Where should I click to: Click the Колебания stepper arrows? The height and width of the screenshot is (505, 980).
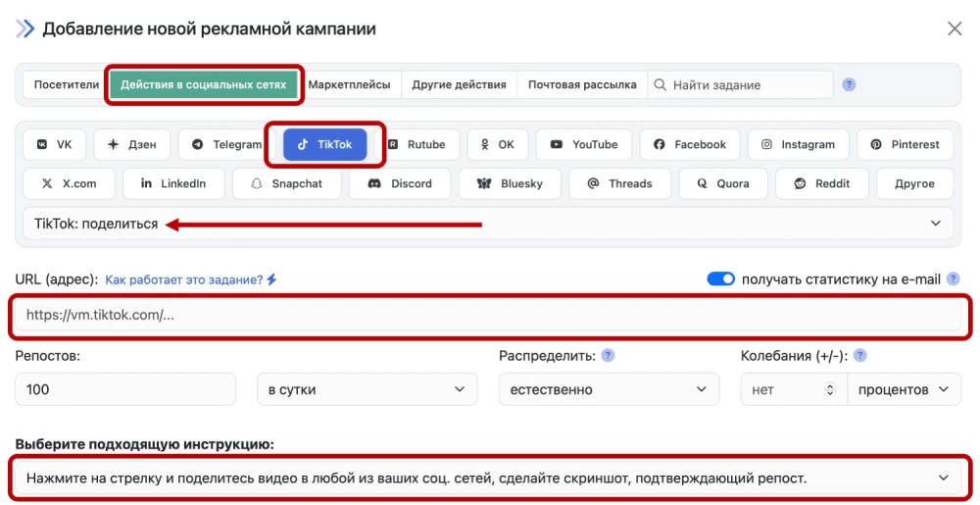(x=830, y=389)
